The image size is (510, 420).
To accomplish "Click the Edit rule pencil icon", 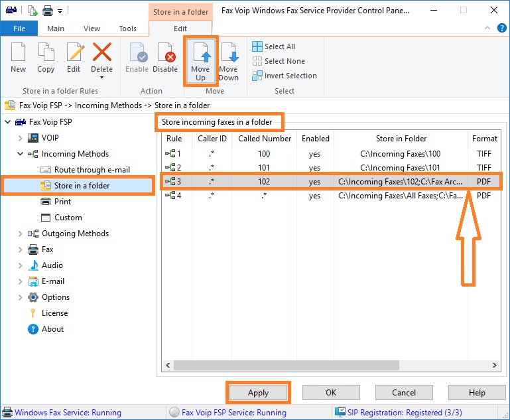I will coord(75,52).
